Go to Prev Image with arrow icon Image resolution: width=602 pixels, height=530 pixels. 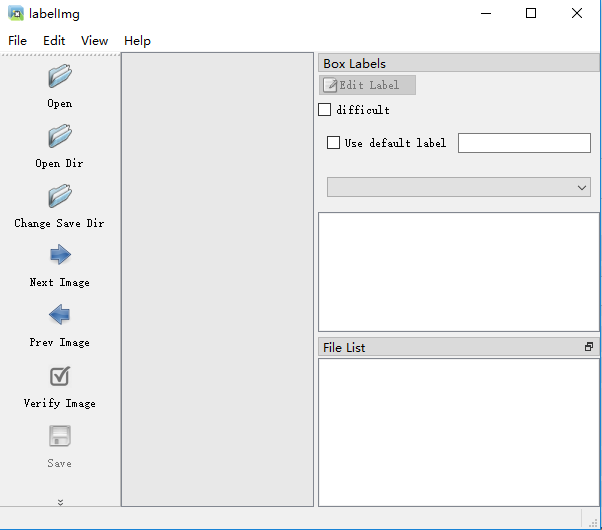coord(60,315)
